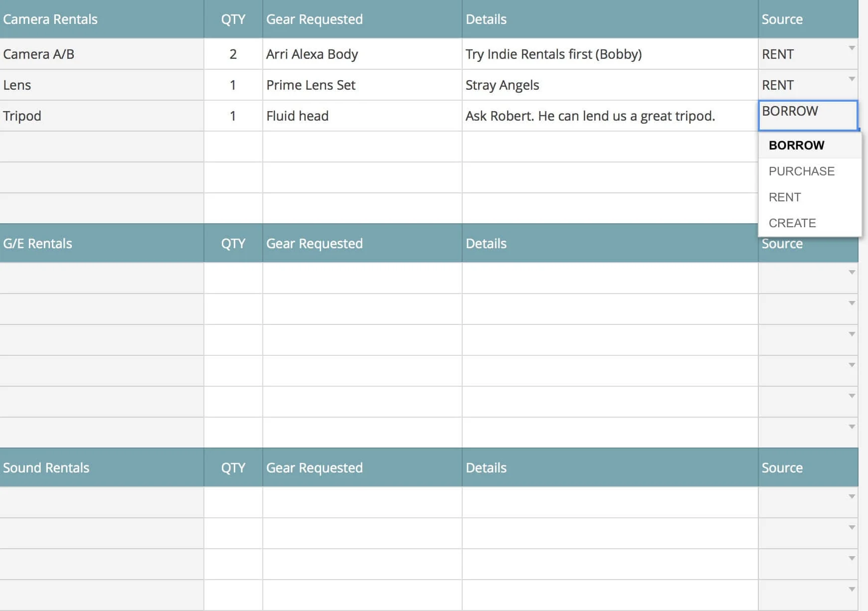The width and height of the screenshot is (868, 611).
Task: Pick CREATE option from the dropdown list
Action: tap(792, 223)
